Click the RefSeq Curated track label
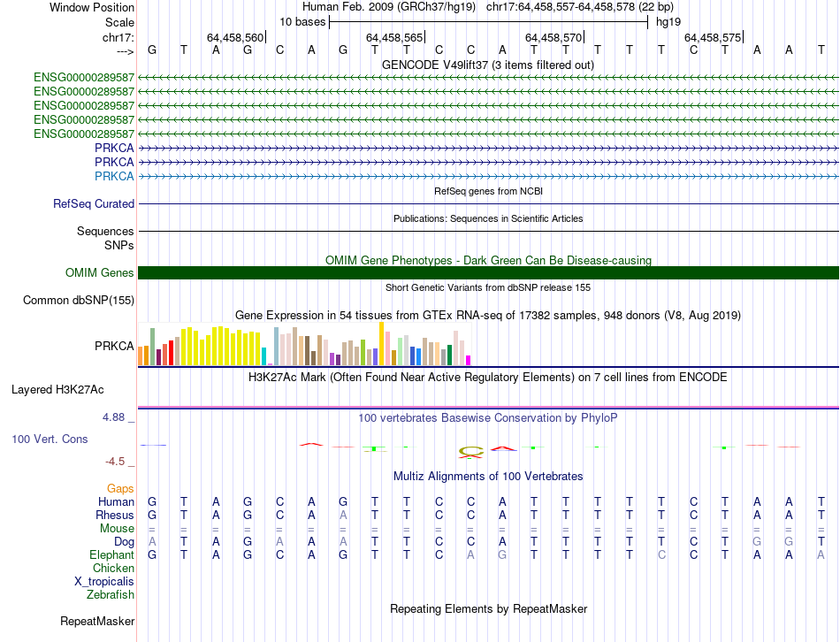The image size is (840, 642). tap(94, 203)
